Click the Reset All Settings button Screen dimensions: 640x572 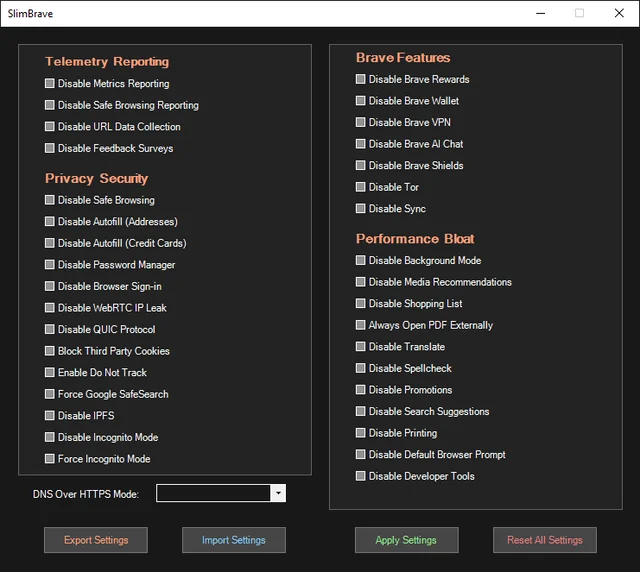pyautogui.click(x=545, y=540)
